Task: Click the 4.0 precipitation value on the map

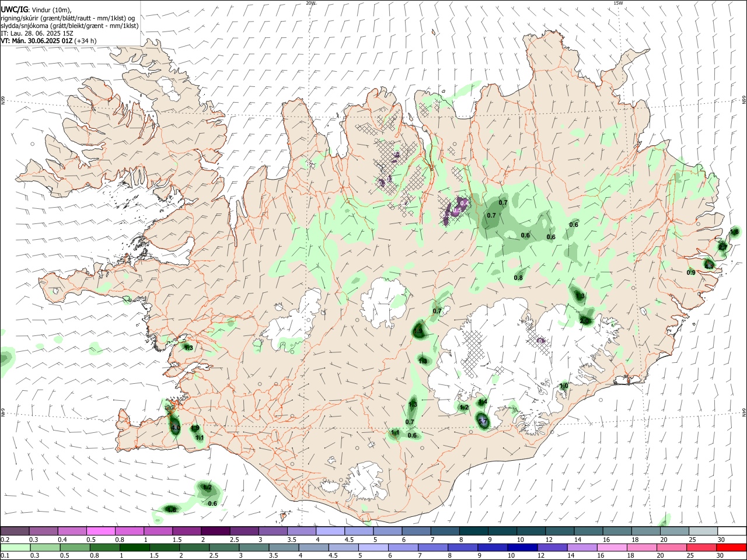Action: pyautogui.click(x=175, y=428)
